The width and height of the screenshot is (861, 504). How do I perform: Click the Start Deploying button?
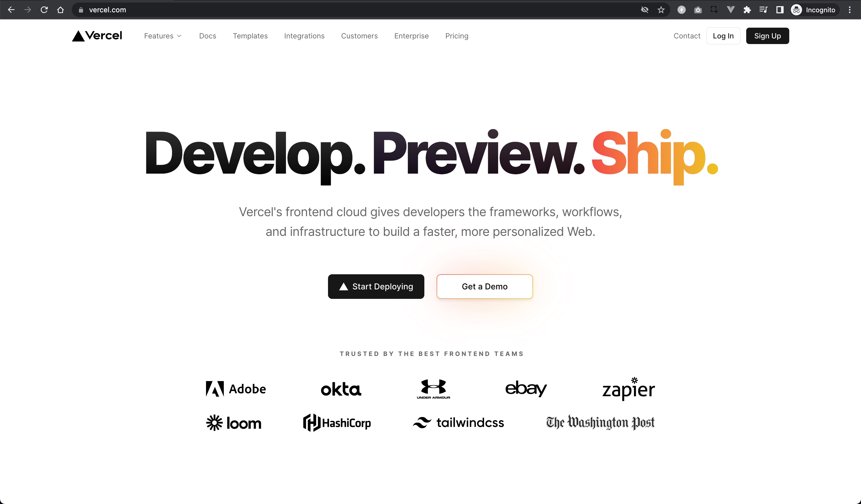[x=376, y=286]
